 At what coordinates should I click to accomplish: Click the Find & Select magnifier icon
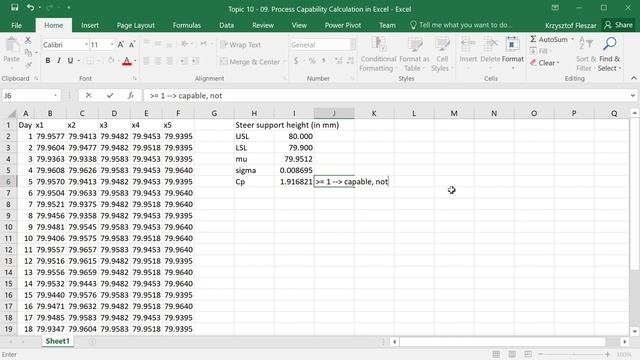point(609,44)
